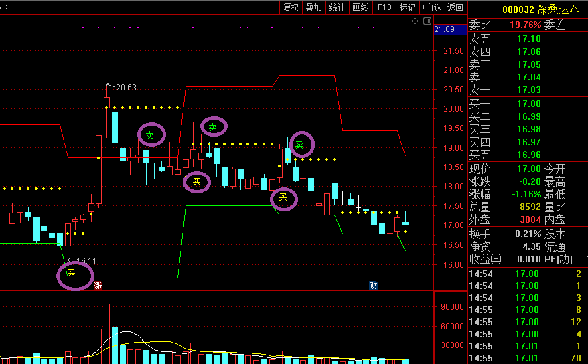
Task: Click the PE(动) label
Action: pyautogui.click(x=558, y=259)
